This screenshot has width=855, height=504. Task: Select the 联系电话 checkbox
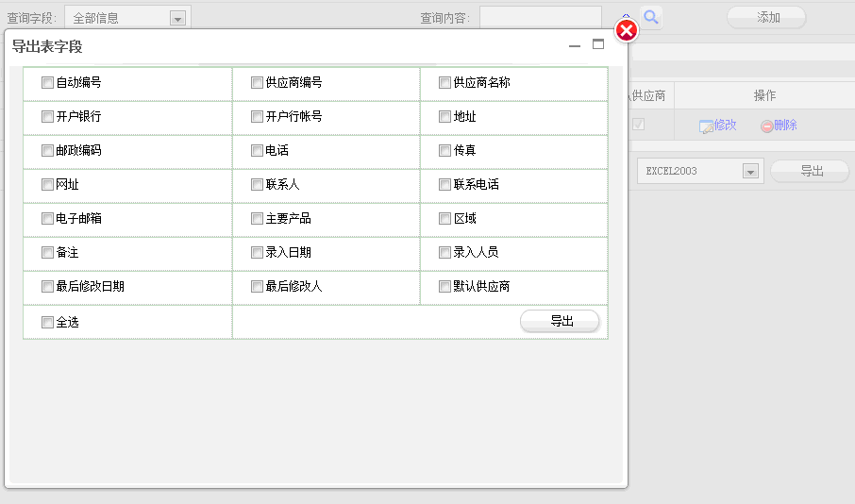pos(445,185)
